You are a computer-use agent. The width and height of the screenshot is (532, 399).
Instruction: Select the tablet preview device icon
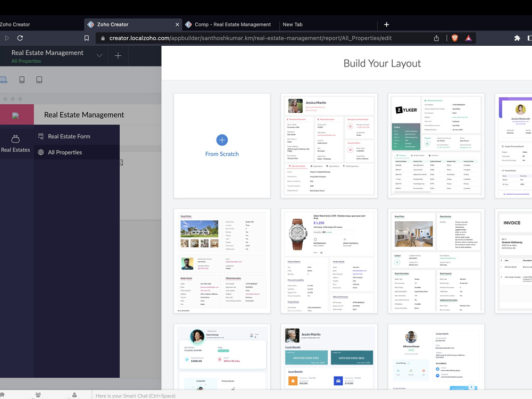click(x=39, y=80)
